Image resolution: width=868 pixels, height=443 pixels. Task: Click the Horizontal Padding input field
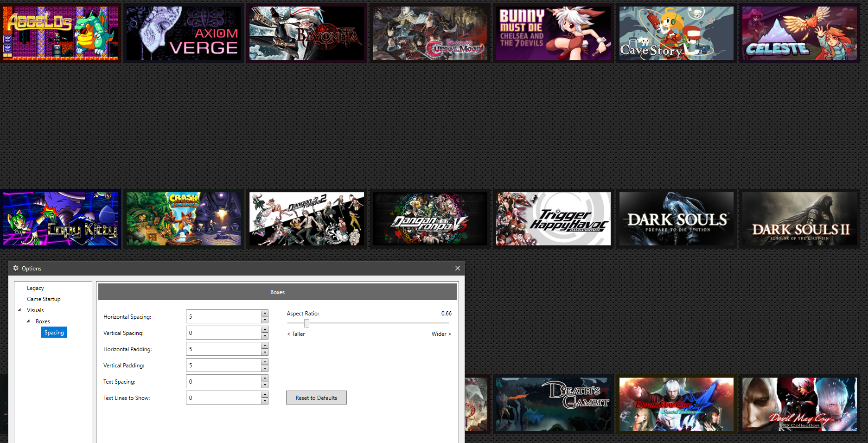[x=224, y=349]
